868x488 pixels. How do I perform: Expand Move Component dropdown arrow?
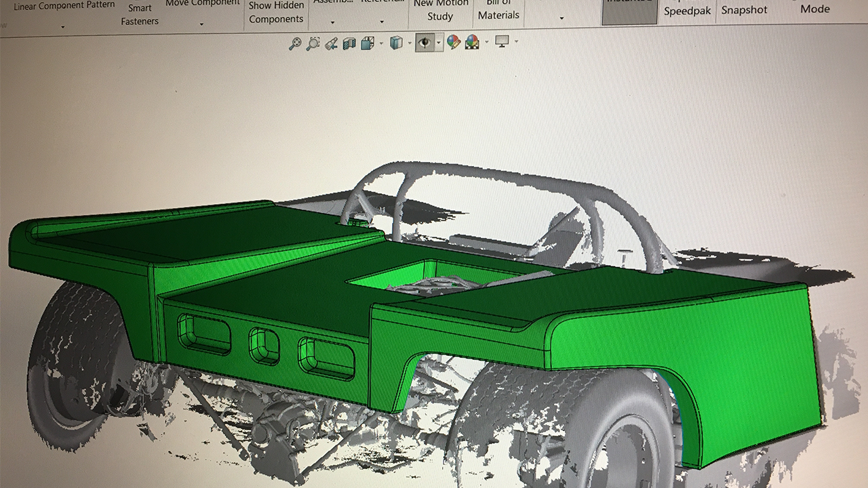(201, 24)
